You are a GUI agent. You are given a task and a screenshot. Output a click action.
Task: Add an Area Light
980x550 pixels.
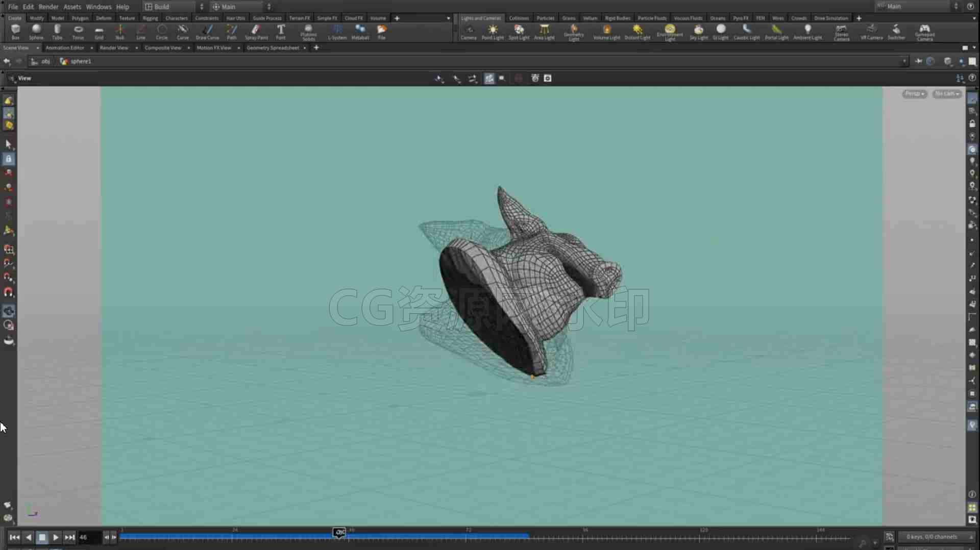[x=544, y=32]
